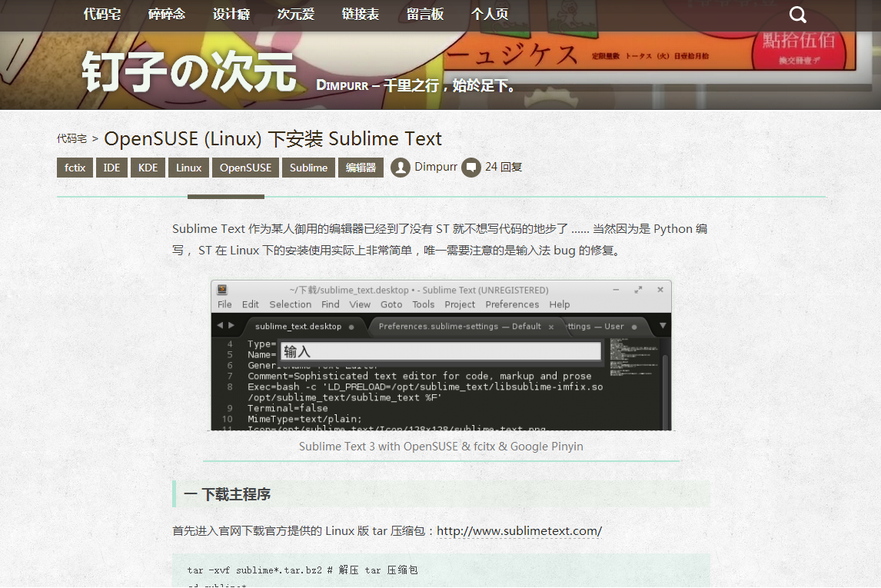Image resolution: width=881 pixels, height=588 pixels.
Task: Navigate to the 次元爱 page
Action: pos(296,15)
